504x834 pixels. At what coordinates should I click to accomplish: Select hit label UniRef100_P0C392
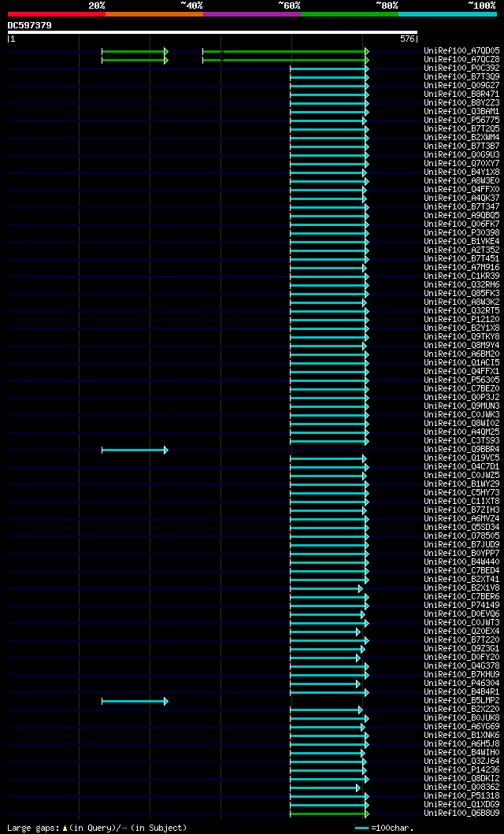(x=461, y=68)
